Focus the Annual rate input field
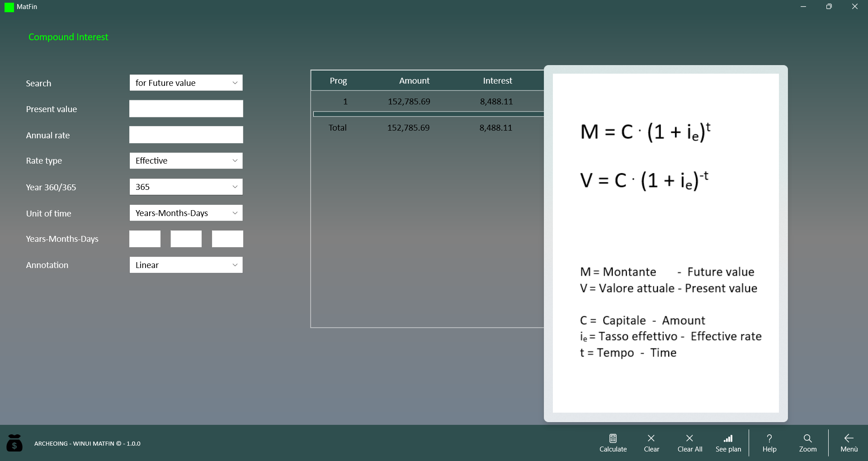 [186, 135]
